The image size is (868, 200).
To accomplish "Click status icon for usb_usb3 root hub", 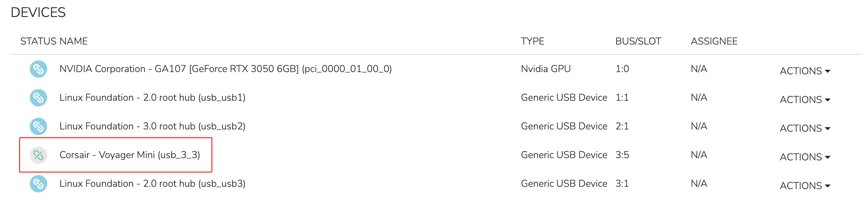I will pos(38,184).
